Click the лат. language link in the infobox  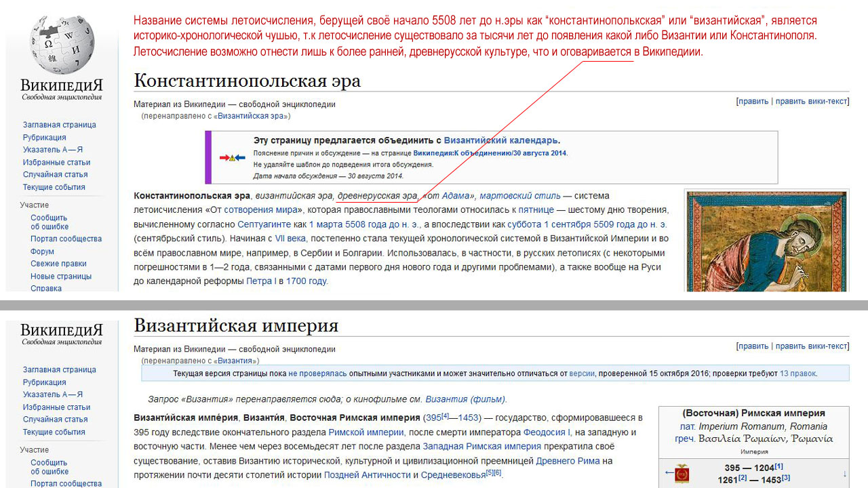(x=688, y=427)
